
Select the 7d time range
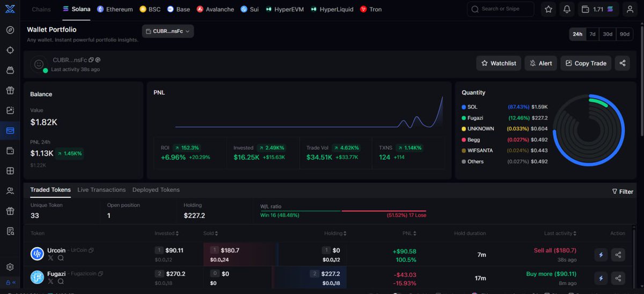pyautogui.click(x=592, y=34)
